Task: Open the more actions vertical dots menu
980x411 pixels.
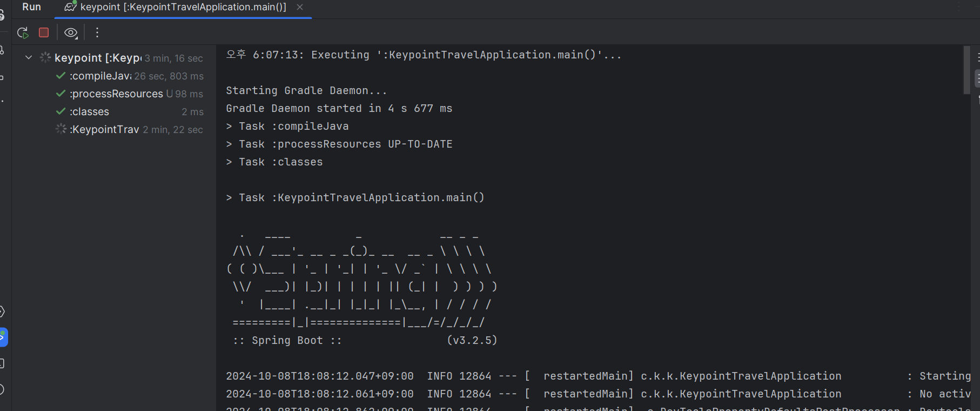Action: tap(97, 32)
